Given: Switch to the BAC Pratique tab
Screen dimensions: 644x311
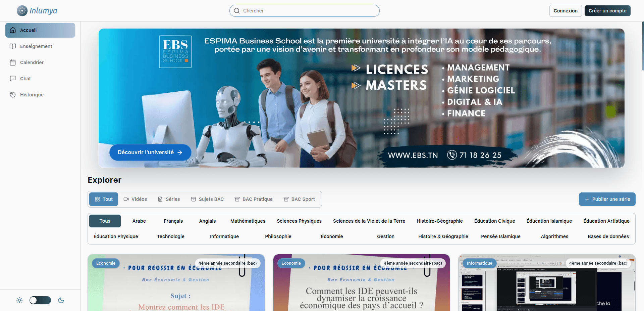Looking at the screenshot, I should click(x=254, y=199).
